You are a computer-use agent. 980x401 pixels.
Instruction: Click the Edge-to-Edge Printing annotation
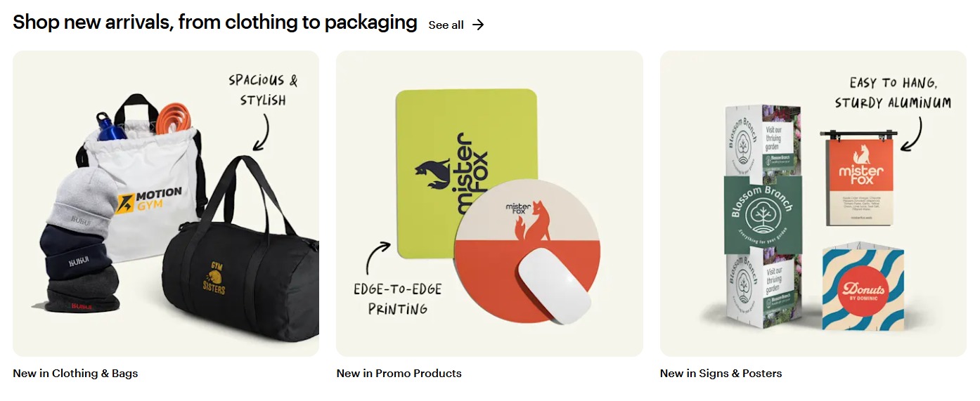pos(398,298)
